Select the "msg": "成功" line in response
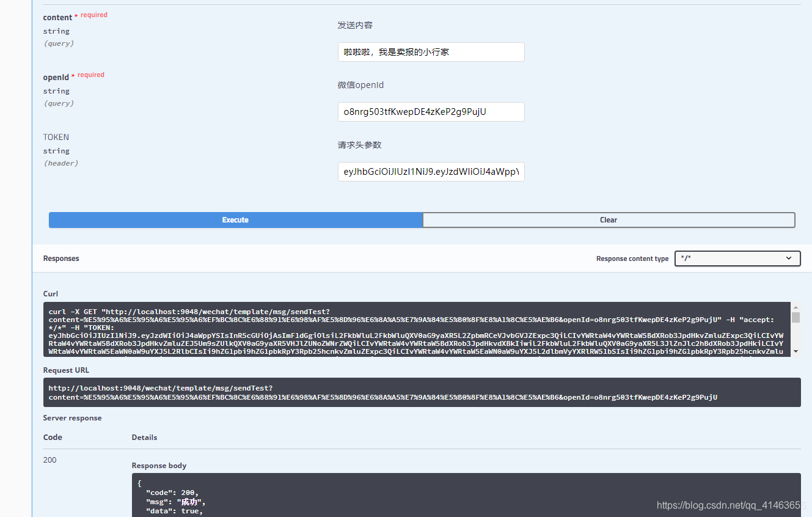Screen dimensions: 812x517 (x=176, y=502)
